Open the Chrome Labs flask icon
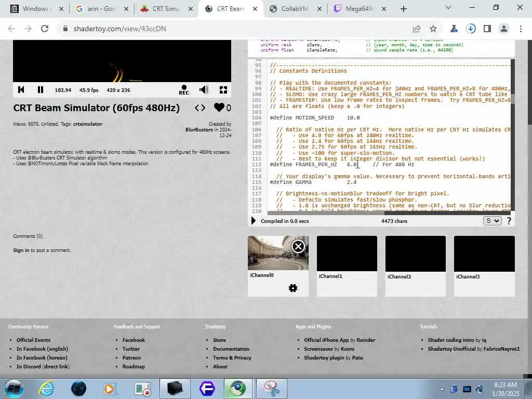532x399 pixels. click(x=454, y=29)
